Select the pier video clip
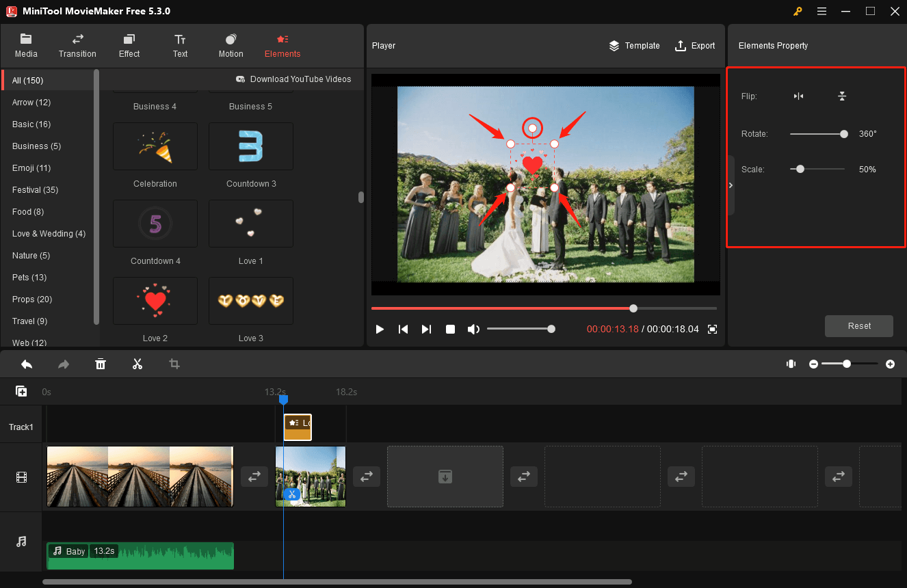 click(140, 477)
